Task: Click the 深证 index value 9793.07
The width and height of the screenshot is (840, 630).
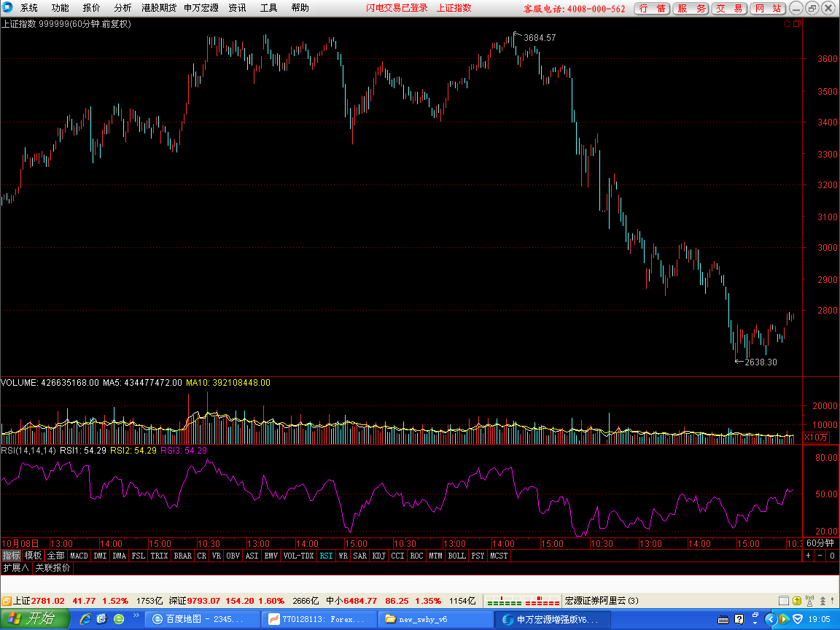Action: (203, 601)
